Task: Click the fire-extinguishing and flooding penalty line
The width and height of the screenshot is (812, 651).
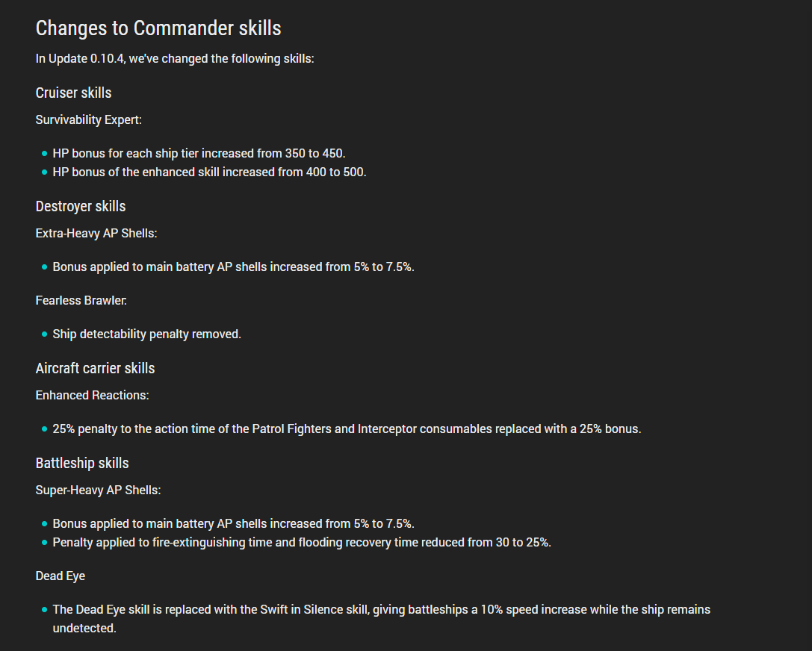Action: 302,542
